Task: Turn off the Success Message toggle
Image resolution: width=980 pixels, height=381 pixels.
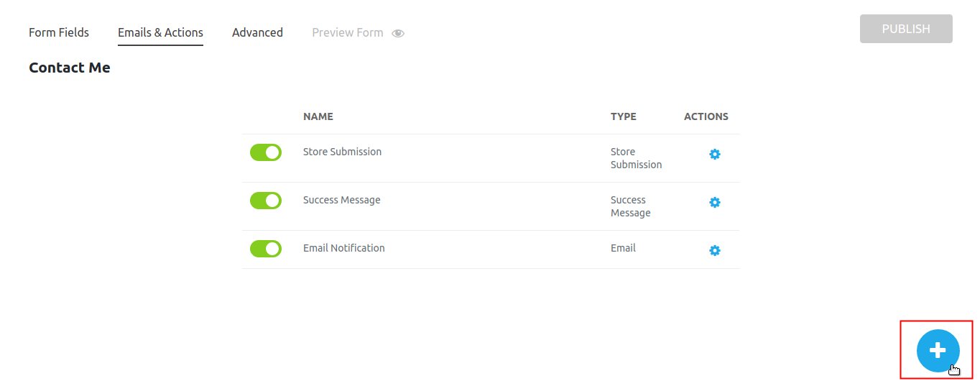Action: (266, 201)
